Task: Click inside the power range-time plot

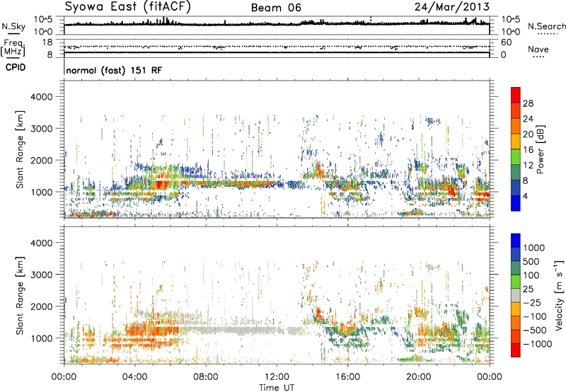Action: click(277, 149)
